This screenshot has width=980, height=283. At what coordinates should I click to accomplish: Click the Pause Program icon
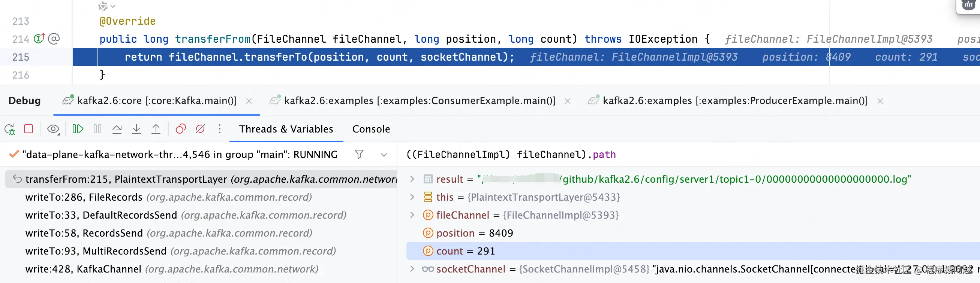tap(97, 129)
